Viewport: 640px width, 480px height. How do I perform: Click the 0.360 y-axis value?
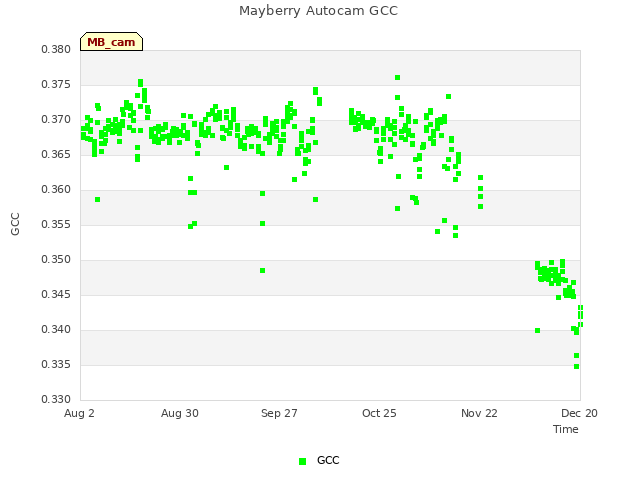point(56,190)
